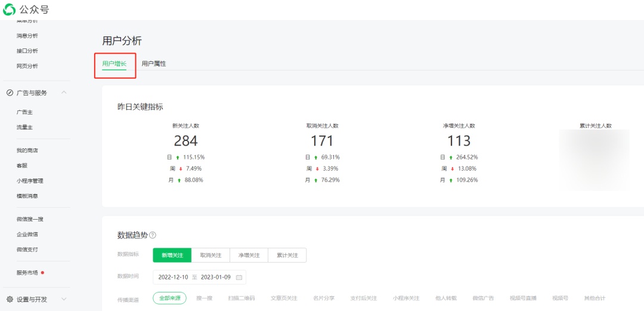Click red notification dot on 服务市场
The height and width of the screenshot is (311, 644).
tap(42, 273)
